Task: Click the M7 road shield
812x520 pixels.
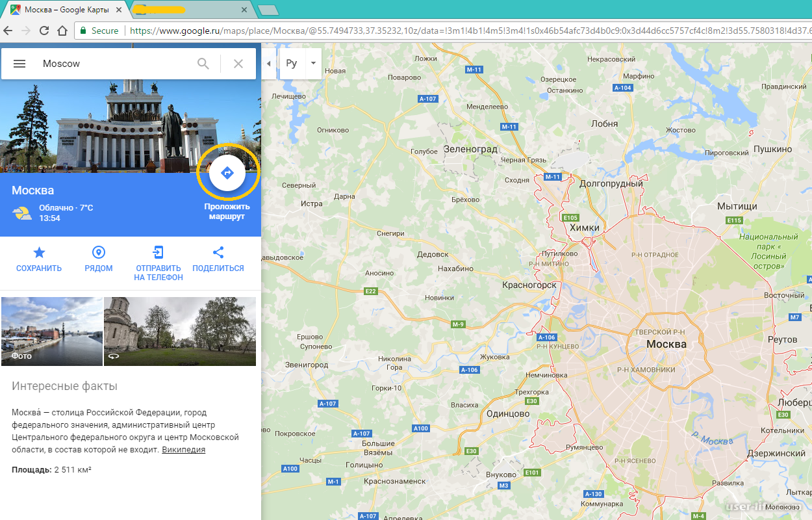Action: [x=795, y=317]
